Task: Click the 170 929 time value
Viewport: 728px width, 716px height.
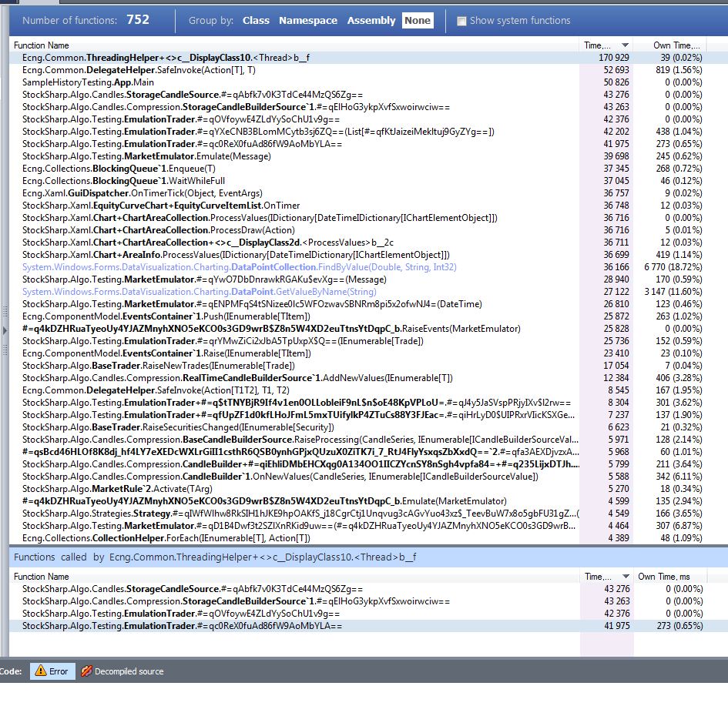Action: pyautogui.click(x=614, y=58)
